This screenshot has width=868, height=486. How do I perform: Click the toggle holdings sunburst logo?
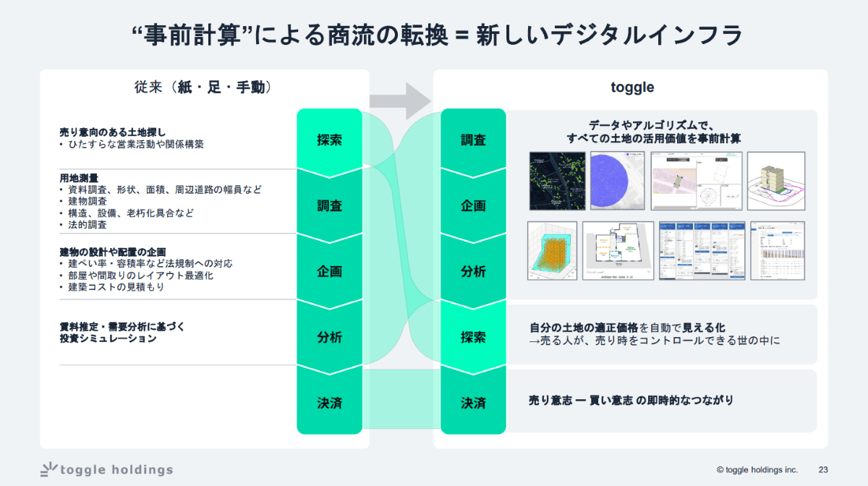(48, 469)
